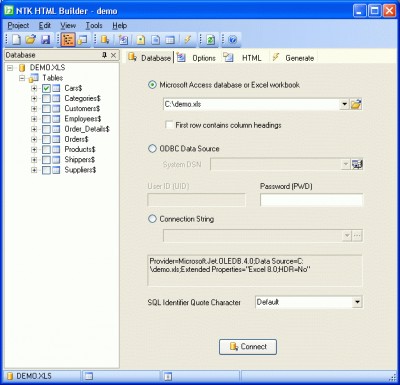This screenshot has height=385, width=400.
Task: Open the database file path dropdown
Action: point(345,104)
